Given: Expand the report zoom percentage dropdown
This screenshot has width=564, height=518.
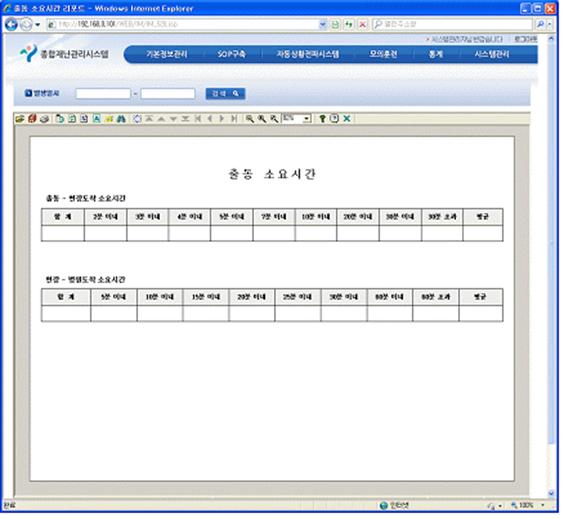Looking at the screenshot, I should (x=307, y=119).
